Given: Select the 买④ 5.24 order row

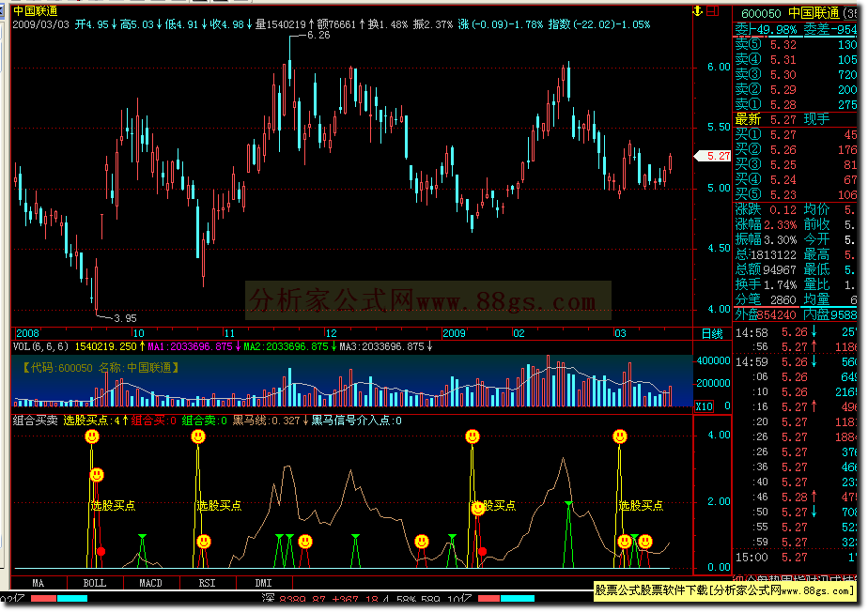Looking at the screenshot, I should [796, 180].
